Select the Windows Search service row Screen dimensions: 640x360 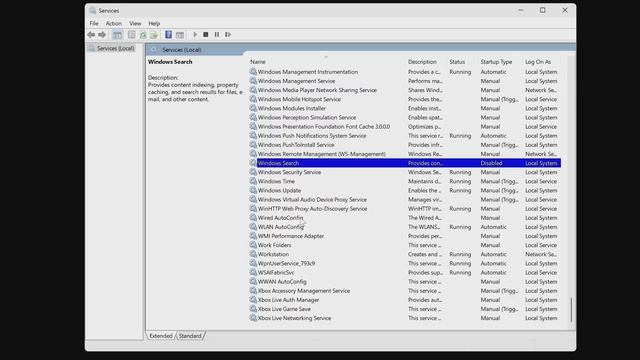[x=405, y=163]
